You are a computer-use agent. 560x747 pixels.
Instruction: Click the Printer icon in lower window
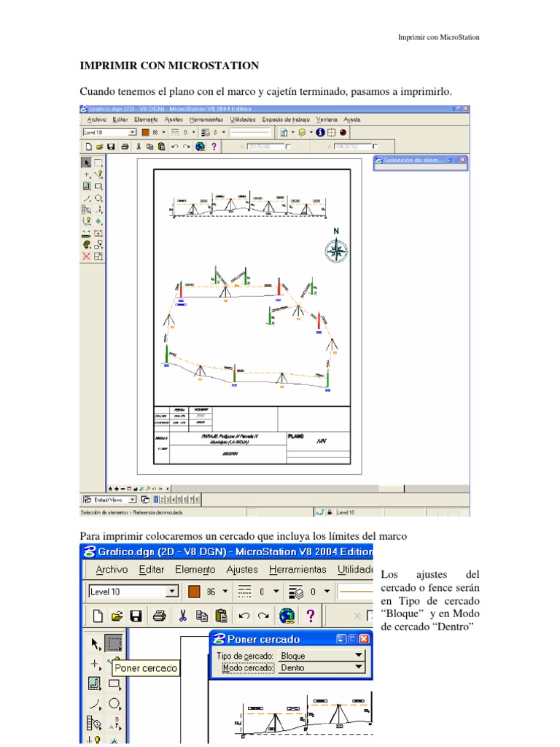pyautogui.click(x=160, y=616)
